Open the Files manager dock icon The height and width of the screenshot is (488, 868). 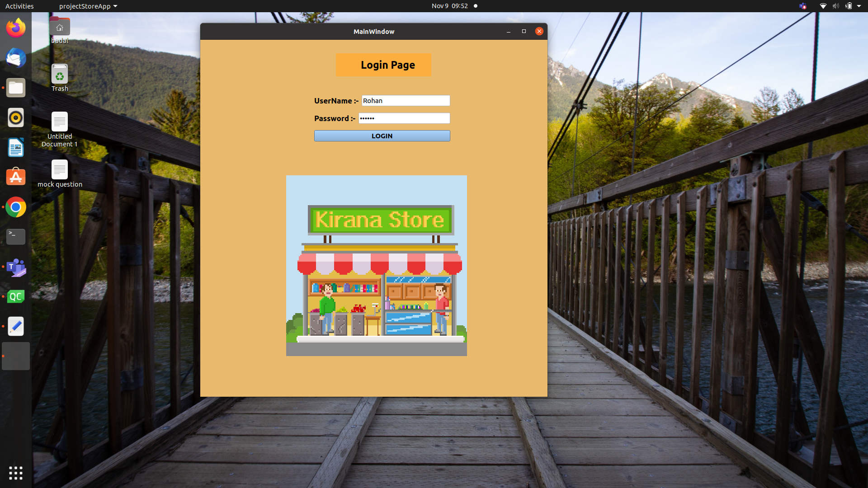pos(16,88)
